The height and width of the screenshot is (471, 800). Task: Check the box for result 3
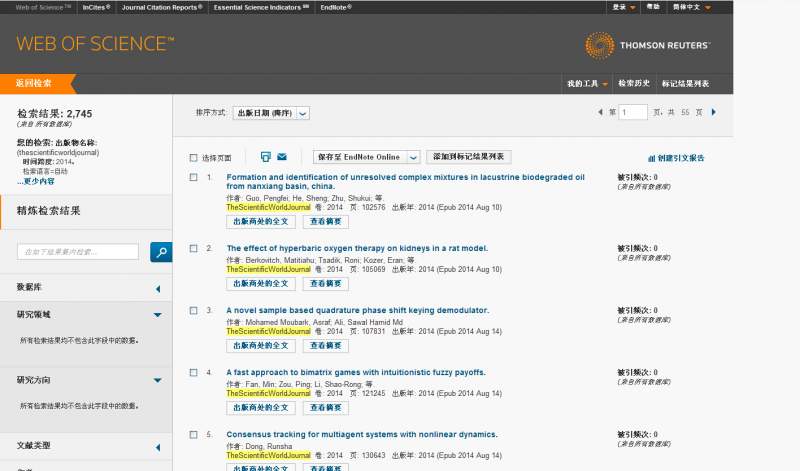click(x=193, y=311)
